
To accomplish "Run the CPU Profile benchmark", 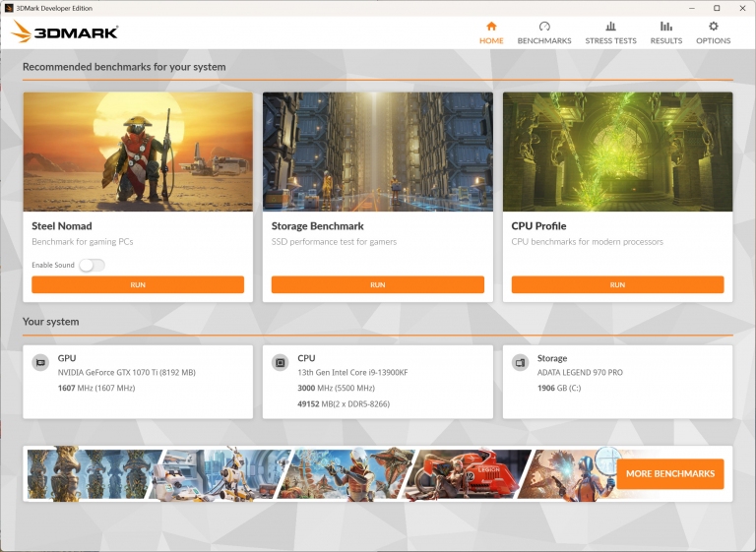I will click(x=617, y=284).
